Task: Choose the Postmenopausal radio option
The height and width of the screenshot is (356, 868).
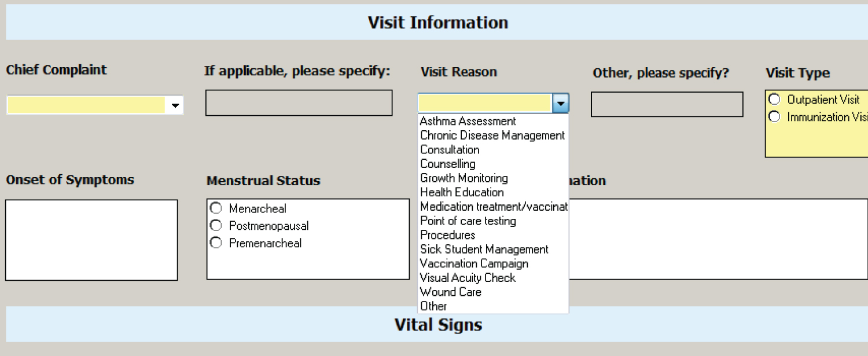Action: (216, 225)
